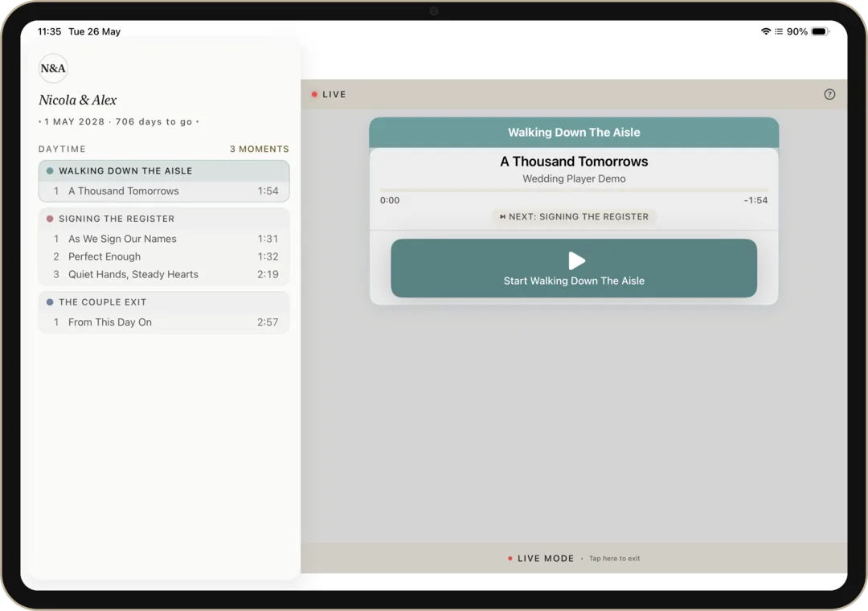This screenshot has width=868, height=611.
Task: Click the Tue 26 May date in status bar
Action: [x=94, y=31]
